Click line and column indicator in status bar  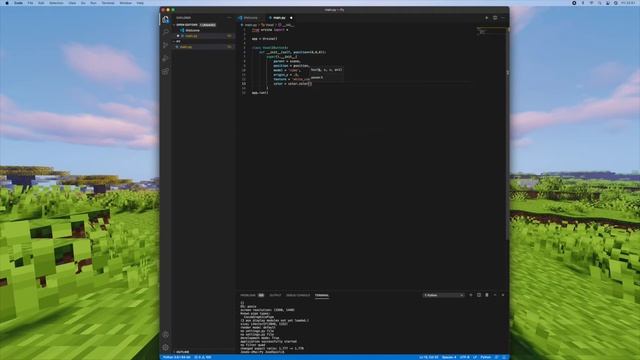[428, 357]
